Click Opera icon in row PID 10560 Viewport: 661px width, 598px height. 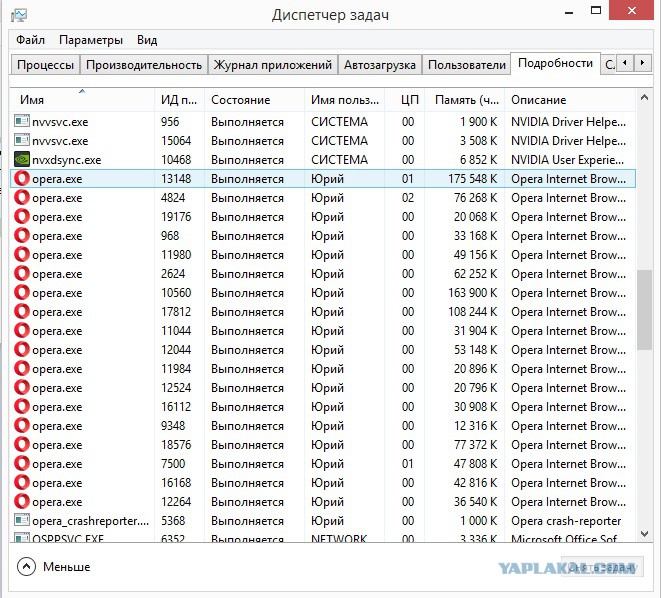(22, 292)
